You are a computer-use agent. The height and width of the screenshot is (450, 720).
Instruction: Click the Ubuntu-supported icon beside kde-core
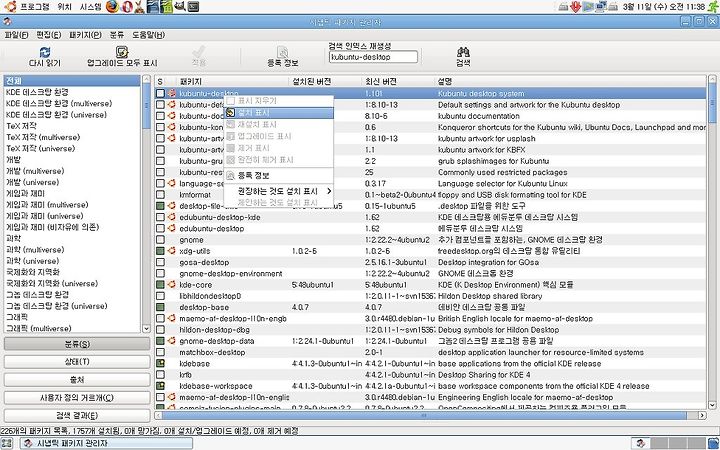[x=172, y=284]
